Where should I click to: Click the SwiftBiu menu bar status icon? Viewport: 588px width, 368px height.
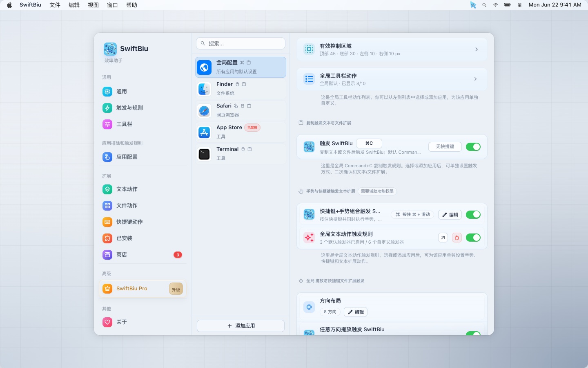[x=473, y=5]
